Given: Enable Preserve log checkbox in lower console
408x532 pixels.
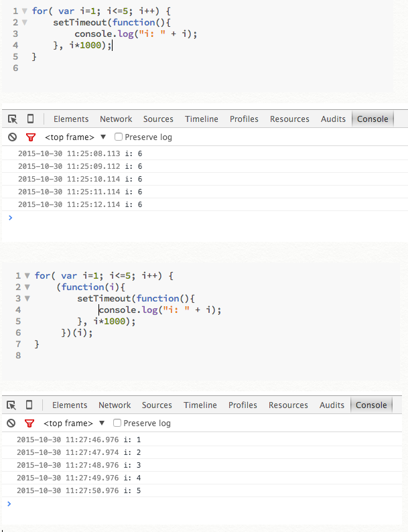Looking at the screenshot, I should tap(117, 423).
